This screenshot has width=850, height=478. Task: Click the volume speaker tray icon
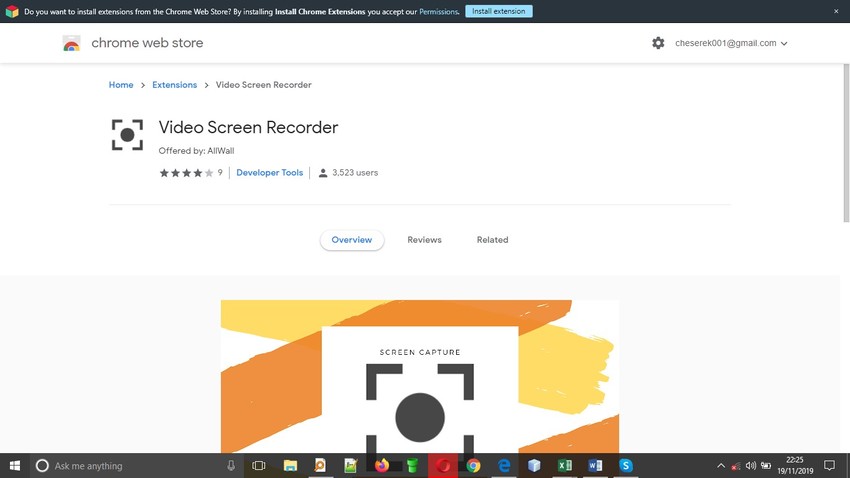pos(751,466)
